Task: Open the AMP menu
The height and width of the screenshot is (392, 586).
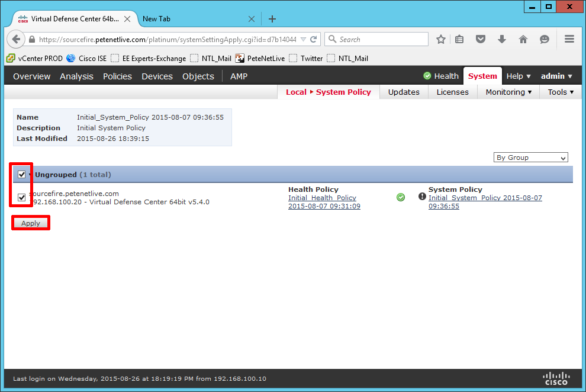Action: pyautogui.click(x=239, y=76)
